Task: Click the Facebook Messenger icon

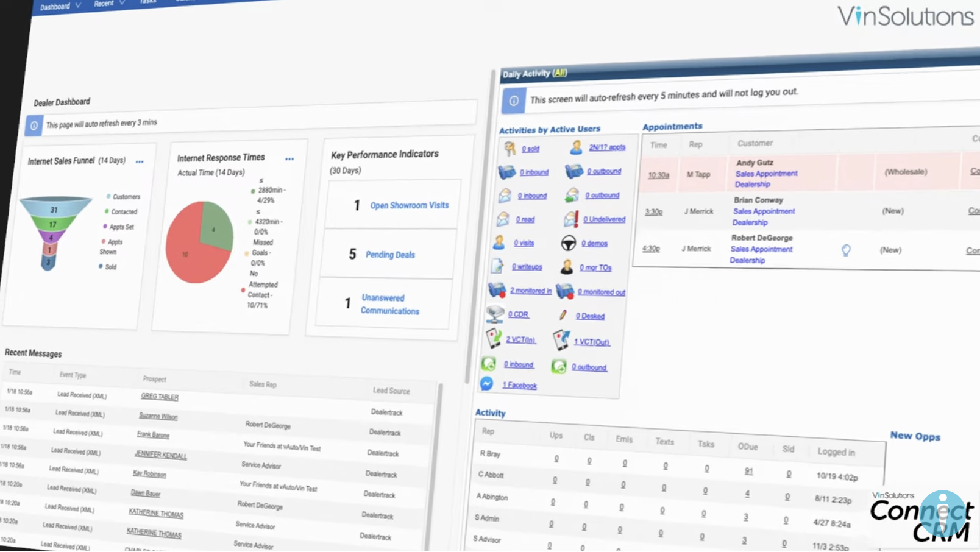Action: click(486, 384)
